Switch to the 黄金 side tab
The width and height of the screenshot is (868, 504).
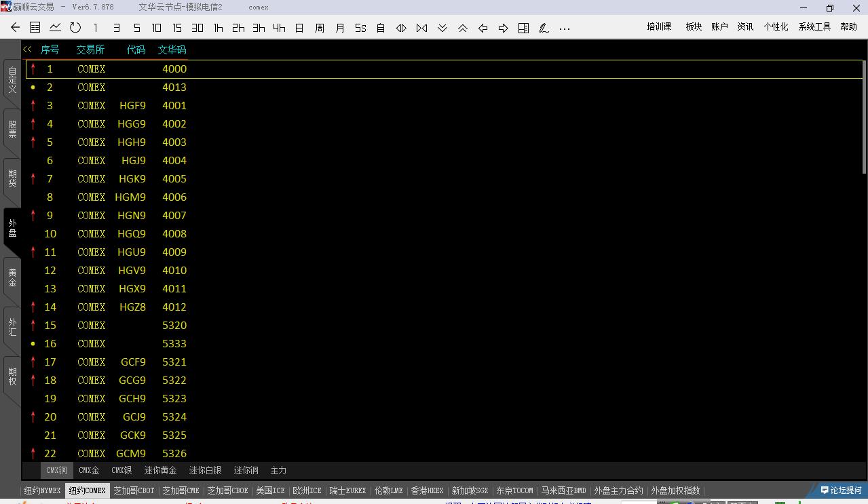(x=12, y=277)
